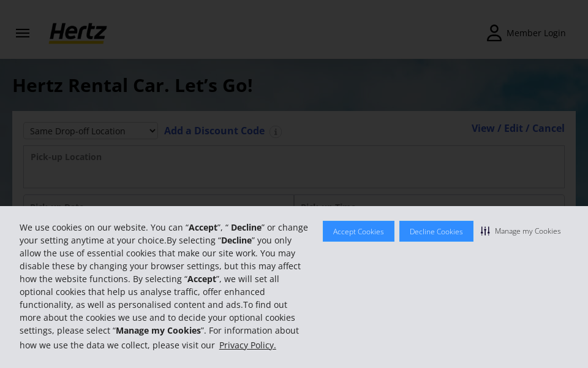
Task: Click Accept Cookies
Action: pyautogui.click(x=358, y=231)
